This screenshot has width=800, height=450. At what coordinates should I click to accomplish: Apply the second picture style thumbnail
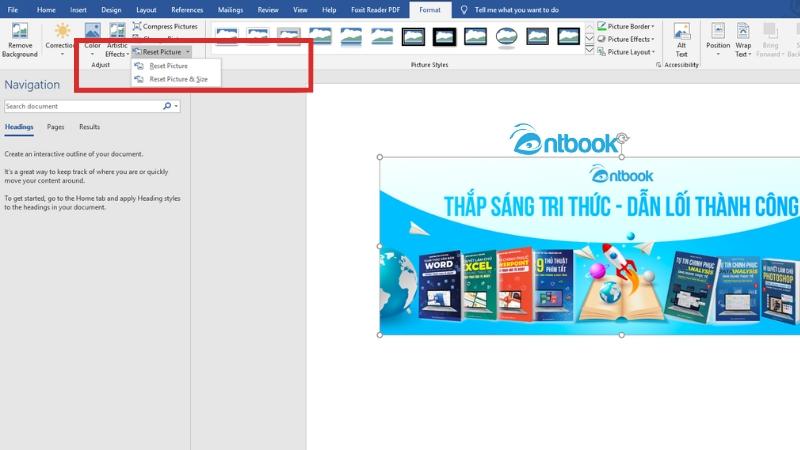point(258,37)
